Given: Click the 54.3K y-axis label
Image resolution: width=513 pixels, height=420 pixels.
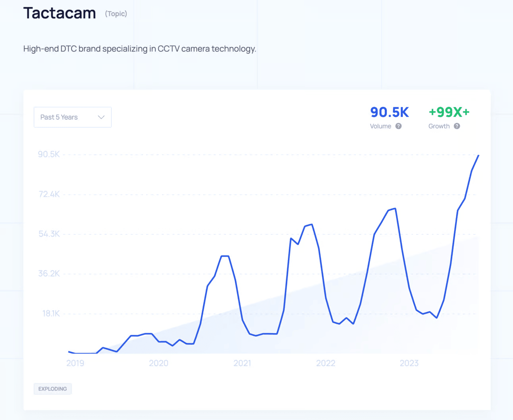Looking at the screenshot, I should pyautogui.click(x=49, y=234).
